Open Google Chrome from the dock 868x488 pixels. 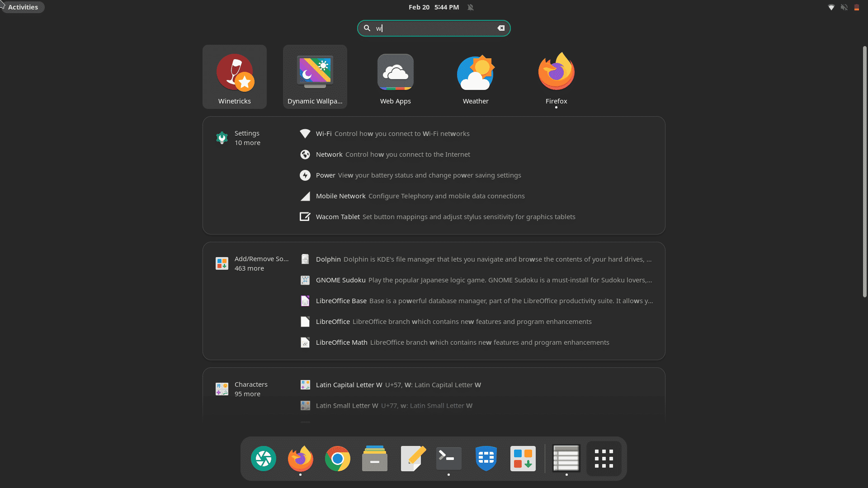[337, 458]
